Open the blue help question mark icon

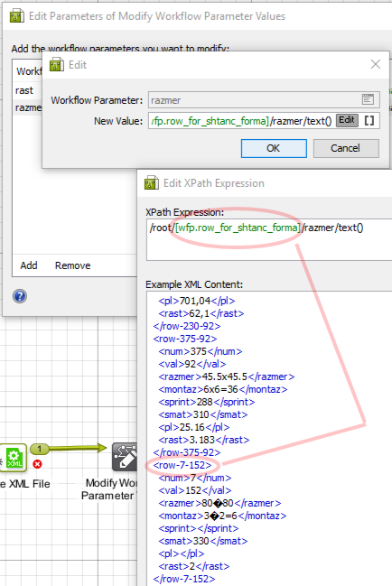(20, 296)
